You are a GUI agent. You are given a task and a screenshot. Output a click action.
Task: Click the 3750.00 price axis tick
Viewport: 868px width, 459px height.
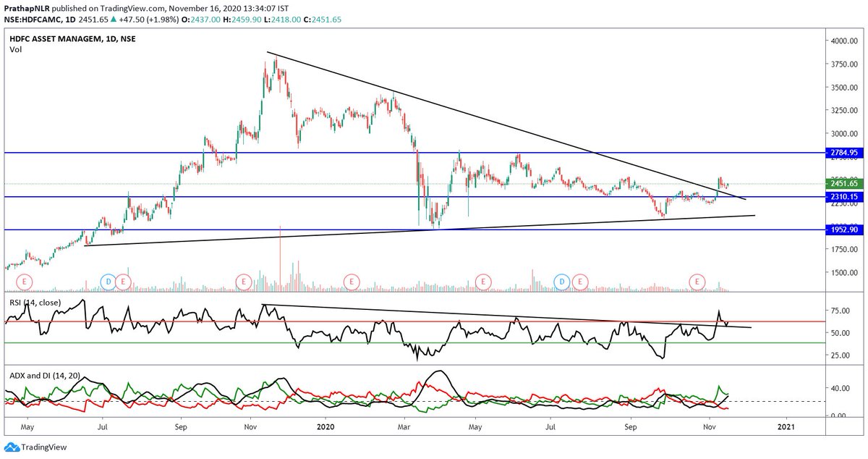click(x=846, y=64)
